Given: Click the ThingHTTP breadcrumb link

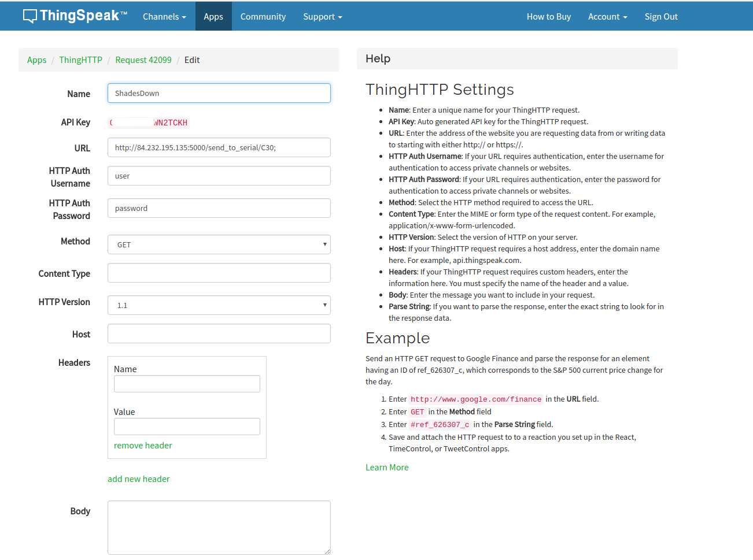Looking at the screenshot, I should 80,60.
